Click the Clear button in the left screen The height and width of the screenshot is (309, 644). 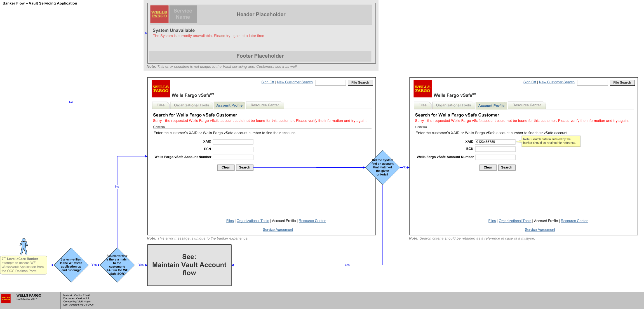coord(226,167)
